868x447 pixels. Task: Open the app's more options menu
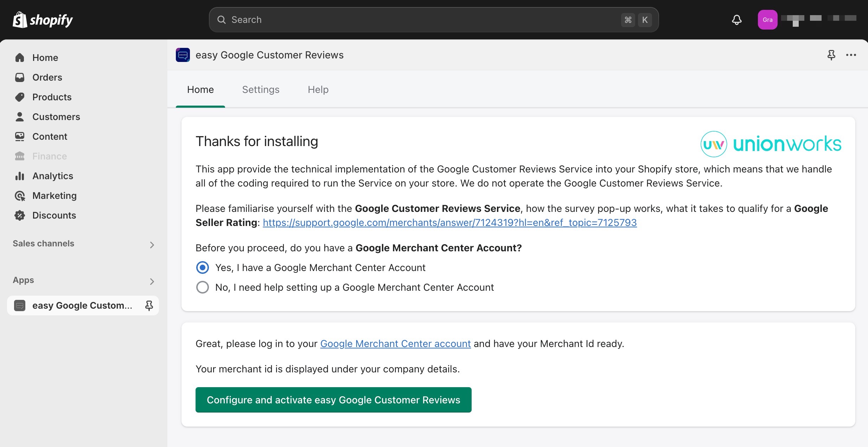point(851,55)
